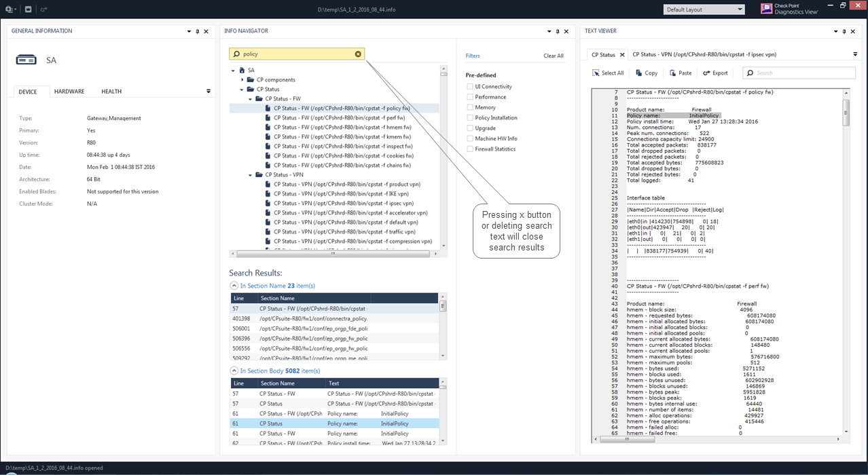Switch to the HEALTH tab
Screen dimensions: 868x475
tap(111, 92)
